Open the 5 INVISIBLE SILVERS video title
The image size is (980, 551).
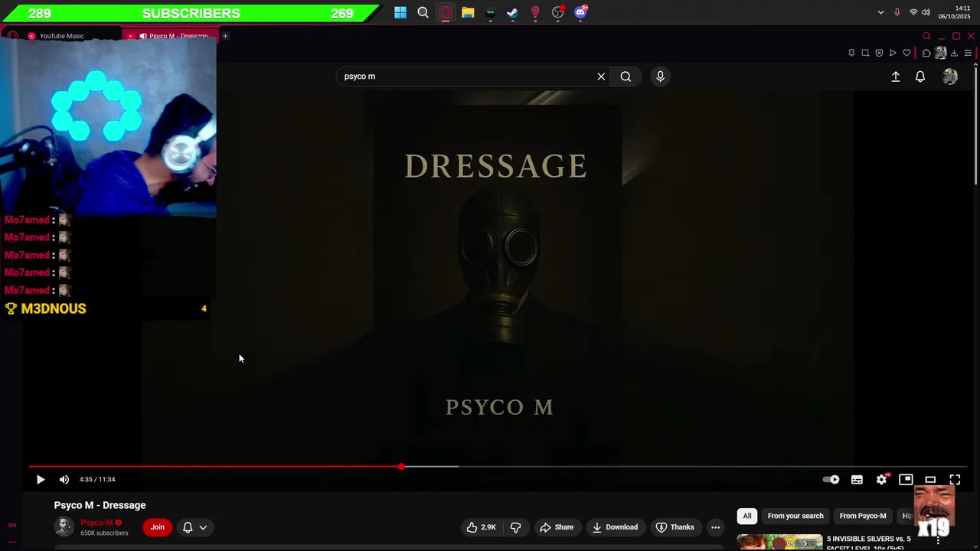click(x=869, y=543)
